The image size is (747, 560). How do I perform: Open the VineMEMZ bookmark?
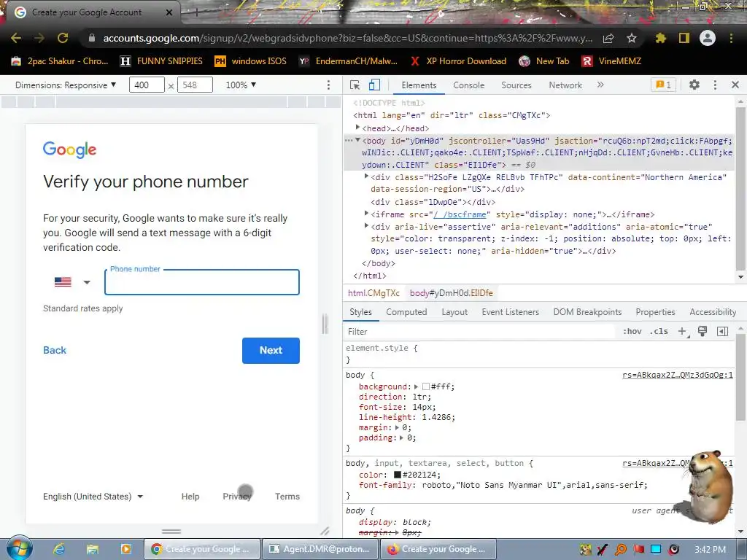point(611,61)
